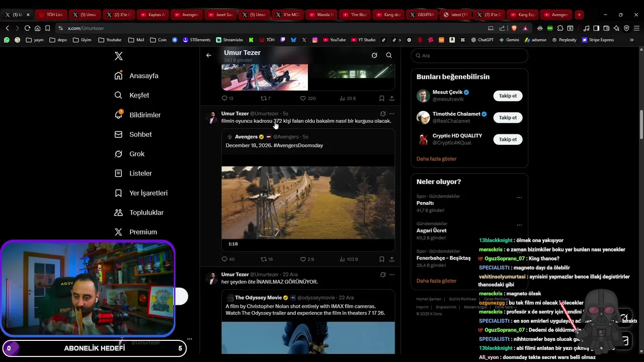
Task: Open more options for Penaltı trend
Action: pos(519,198)
